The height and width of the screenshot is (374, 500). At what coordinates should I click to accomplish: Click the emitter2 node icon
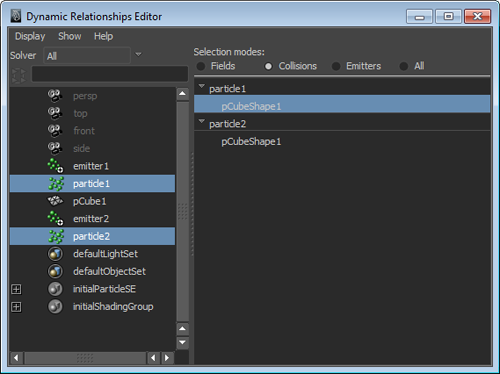[x=55, y=218]
